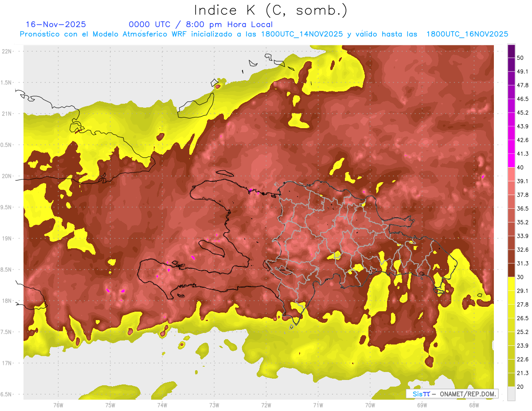Click the colorbar value '31.3'
Screen dimensions: 532x411
pos(523,263)
